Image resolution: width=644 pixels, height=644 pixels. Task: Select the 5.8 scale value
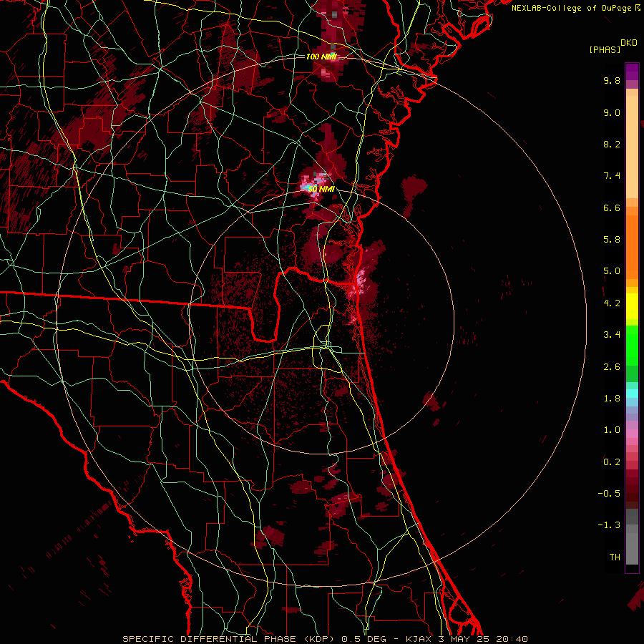pos(612,240)
